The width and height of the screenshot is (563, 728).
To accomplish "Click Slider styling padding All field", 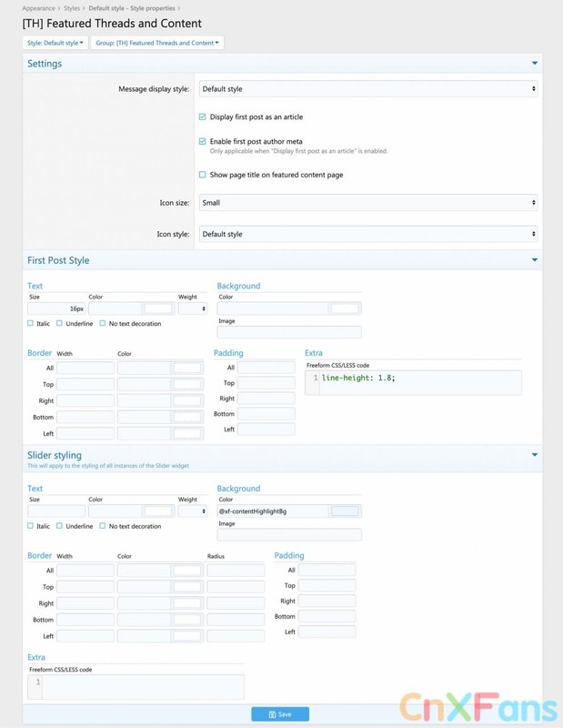I will point(327,570).
